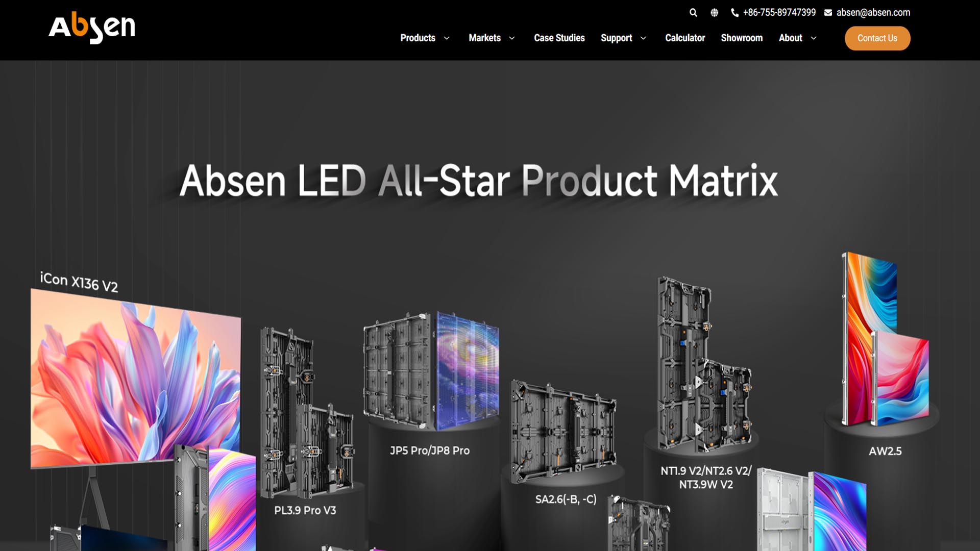Expand the About chevron arrow
This screenshot has width=980, height=551.
point(814,38)
